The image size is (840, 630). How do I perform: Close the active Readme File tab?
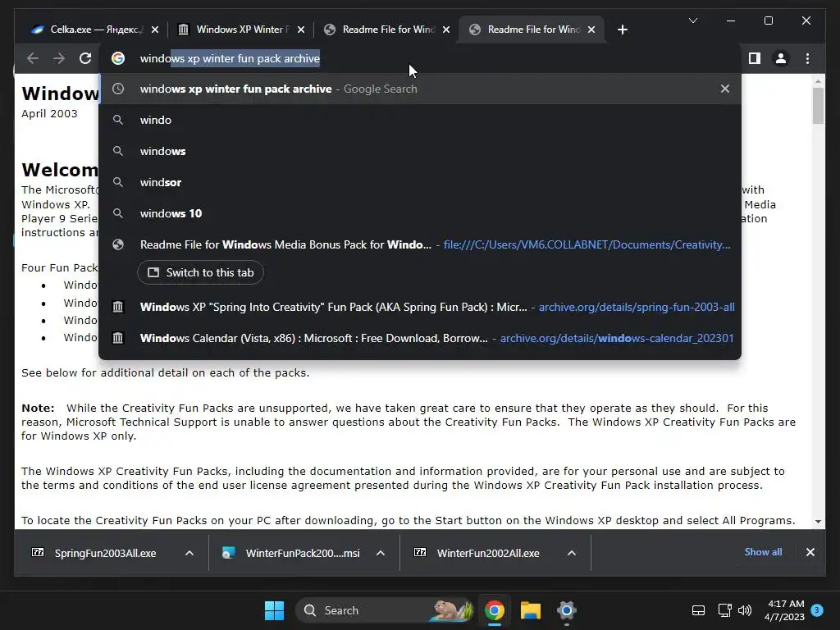(x=591, y=30)
